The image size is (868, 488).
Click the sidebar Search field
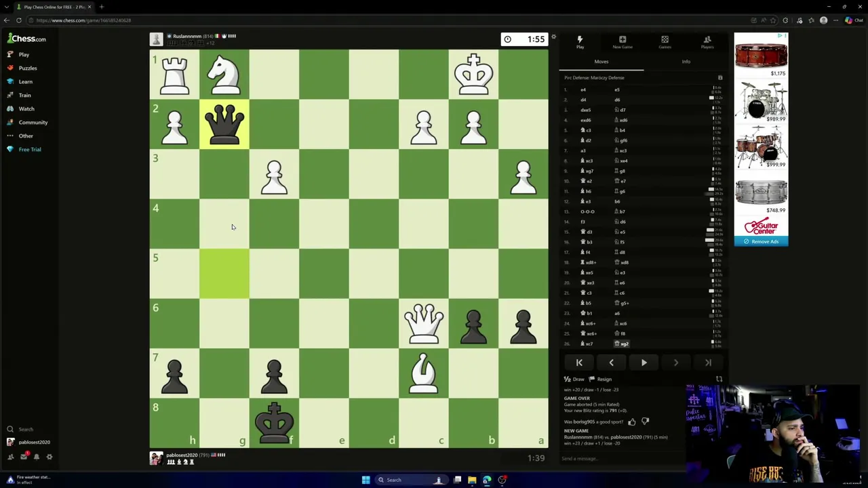click(27, 429)
